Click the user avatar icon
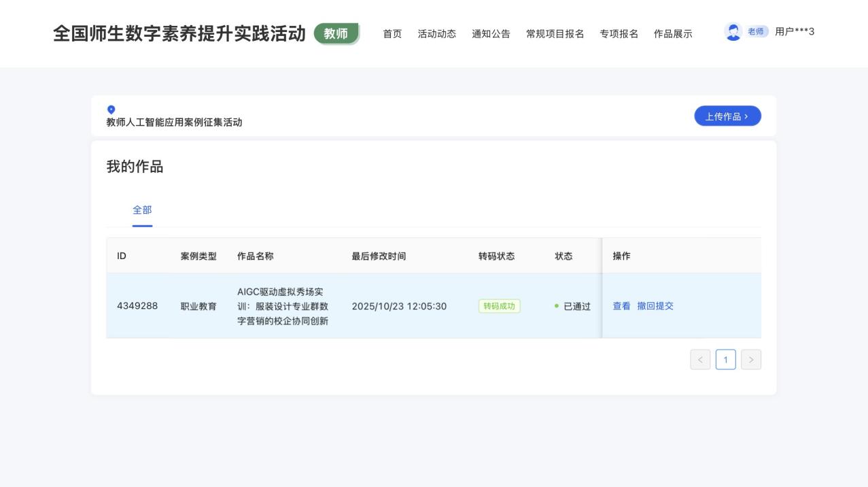The image size is (868, 487). pos(733,32)
